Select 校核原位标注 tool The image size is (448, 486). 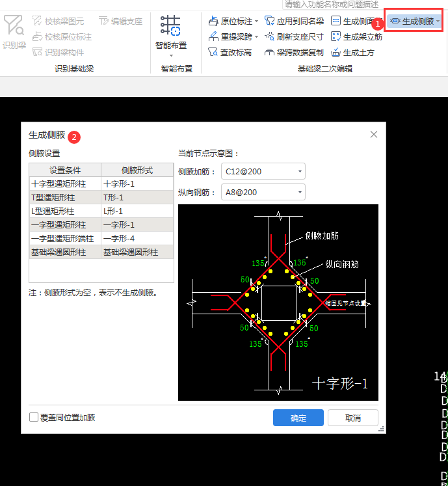(62, 37)
